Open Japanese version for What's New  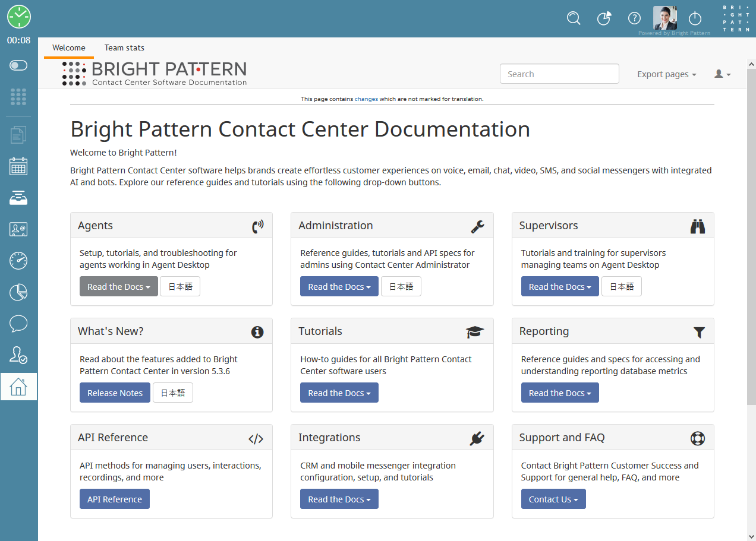click(173, 393)
